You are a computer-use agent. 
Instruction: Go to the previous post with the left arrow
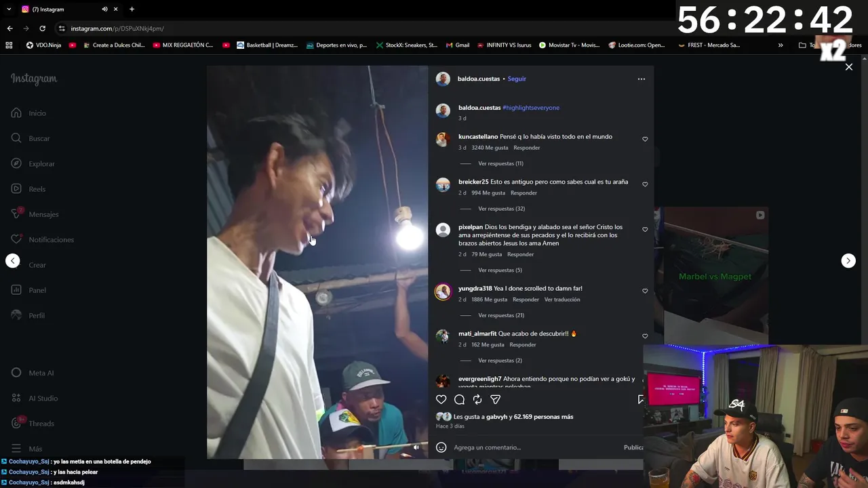[x=13, y=261]
